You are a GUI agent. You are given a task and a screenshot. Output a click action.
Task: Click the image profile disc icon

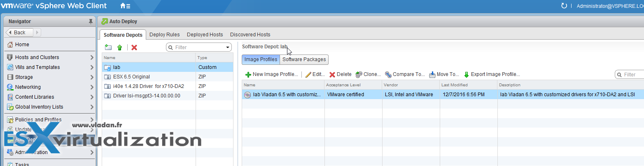(247, 95)
